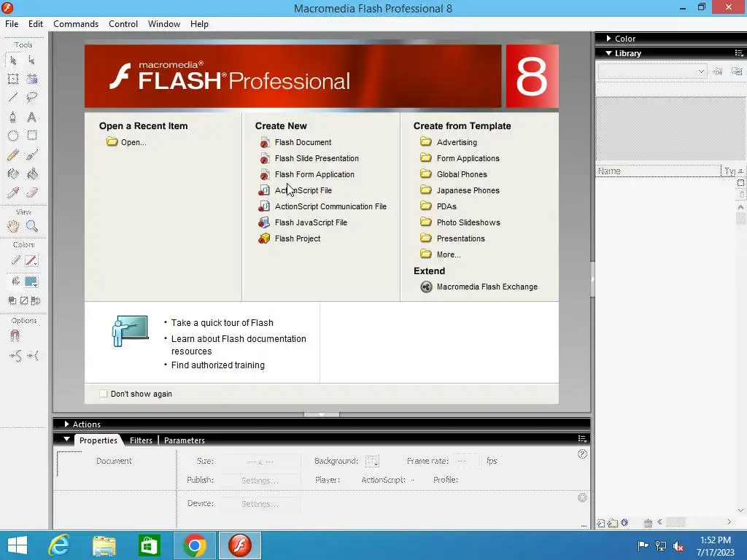Collapse the Properties panel triangle
Screen dimensions: 747x560
[x=66, y=440]
